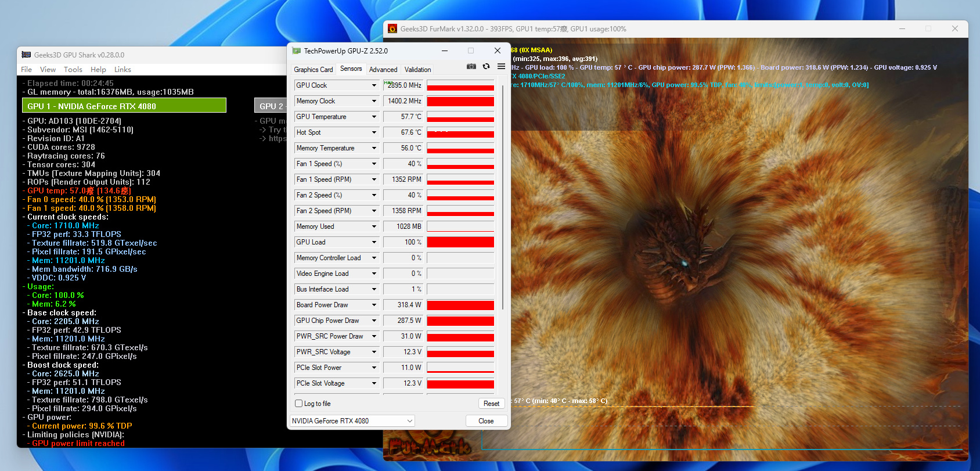Click the GPU Load red history graph

460,242
